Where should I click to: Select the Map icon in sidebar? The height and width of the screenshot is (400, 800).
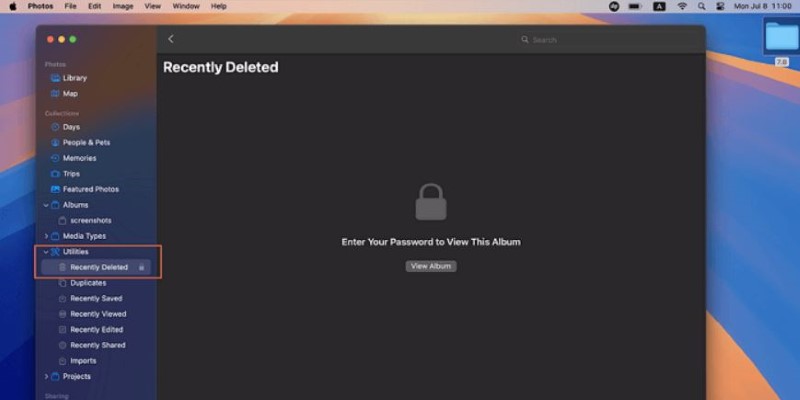pos(55,94)
